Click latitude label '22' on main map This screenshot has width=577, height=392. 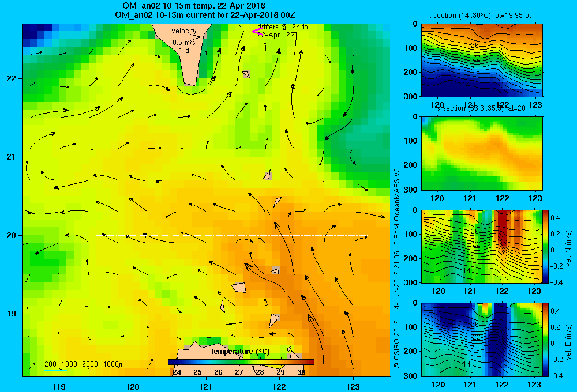point(12,79)
